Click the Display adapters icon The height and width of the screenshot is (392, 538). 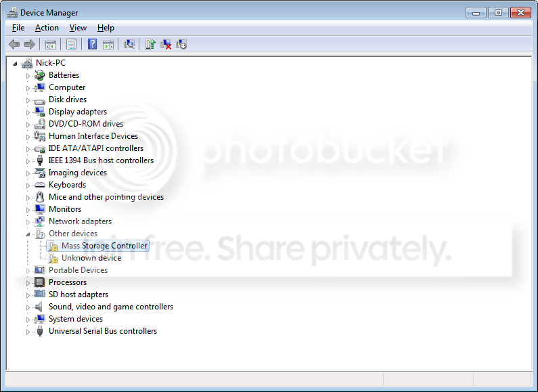coord(40,112)
